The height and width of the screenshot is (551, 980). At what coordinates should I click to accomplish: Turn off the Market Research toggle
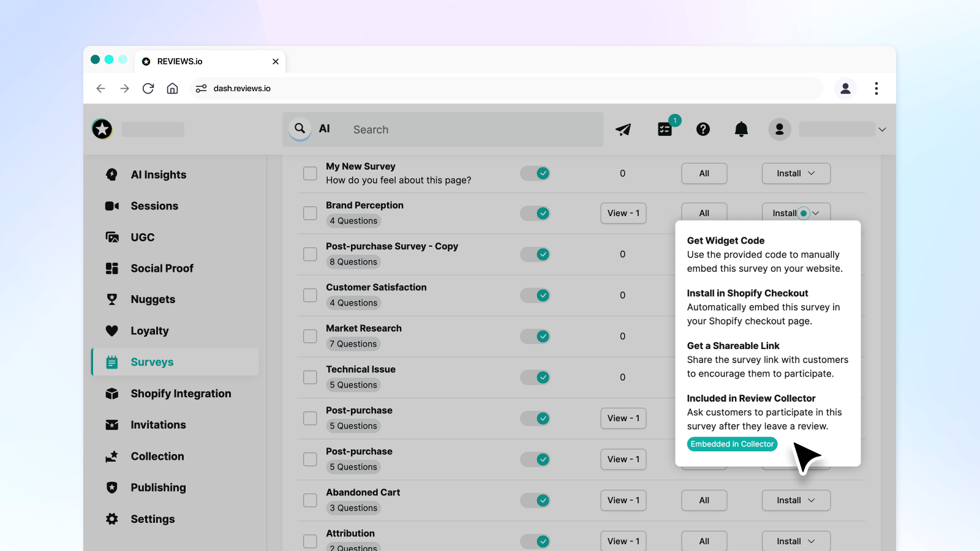(535, 336)
